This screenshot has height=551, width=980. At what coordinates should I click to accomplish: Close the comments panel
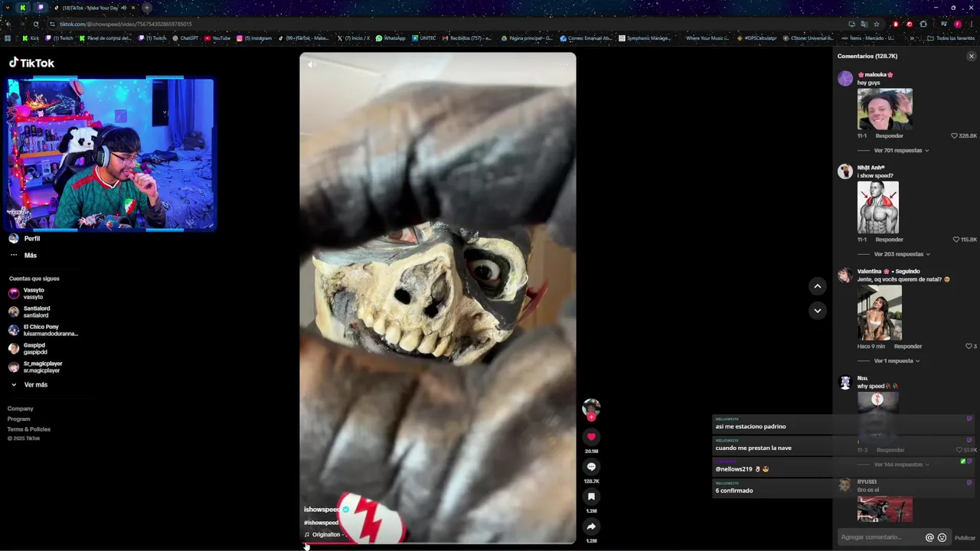click(x=972, y=56)
